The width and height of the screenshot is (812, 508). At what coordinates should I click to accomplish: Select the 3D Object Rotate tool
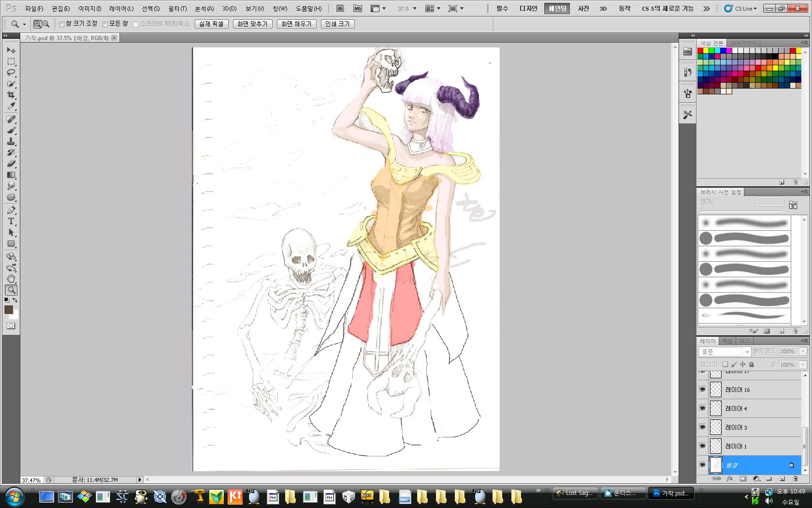(11, 256)
